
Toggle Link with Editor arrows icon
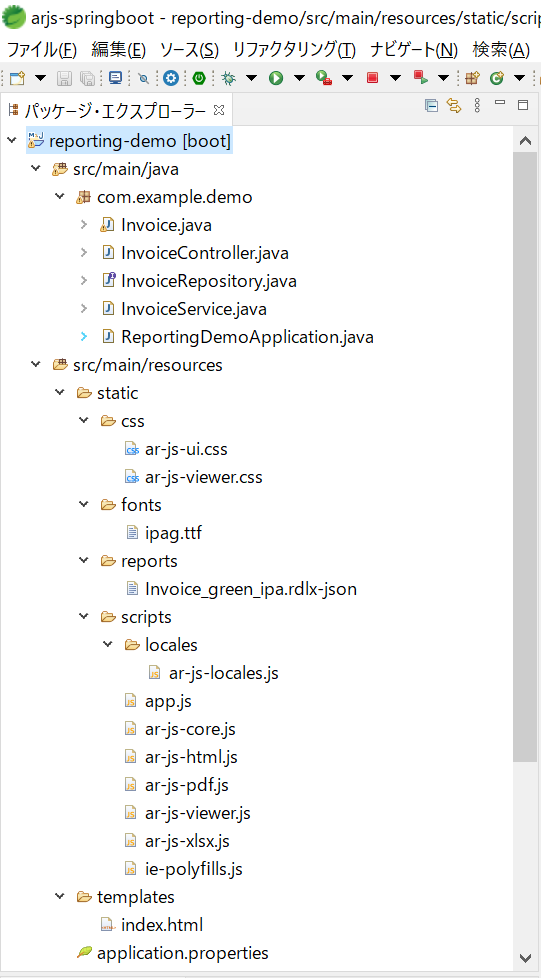454,105
